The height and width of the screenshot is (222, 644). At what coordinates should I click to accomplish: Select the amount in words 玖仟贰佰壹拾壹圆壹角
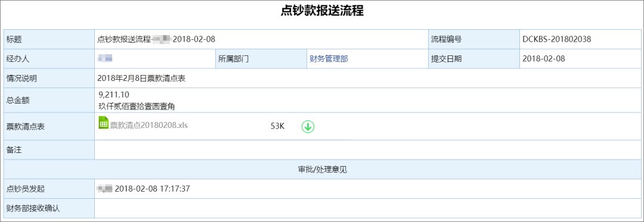pyautogui.click(x=137, y=106)
